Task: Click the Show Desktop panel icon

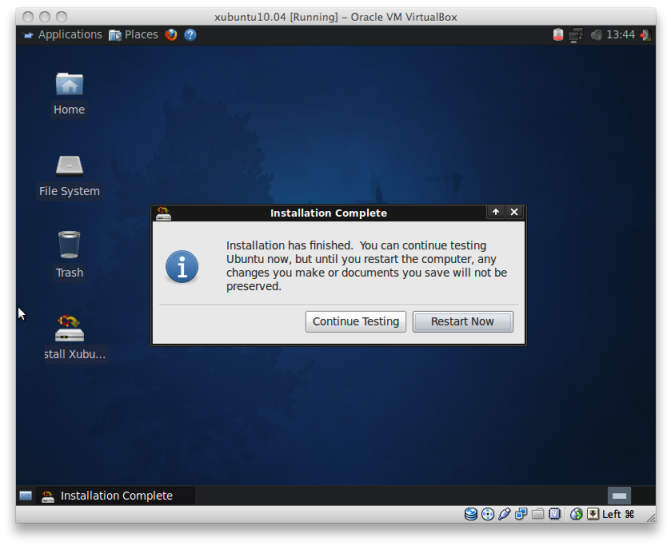Action: 26,496
